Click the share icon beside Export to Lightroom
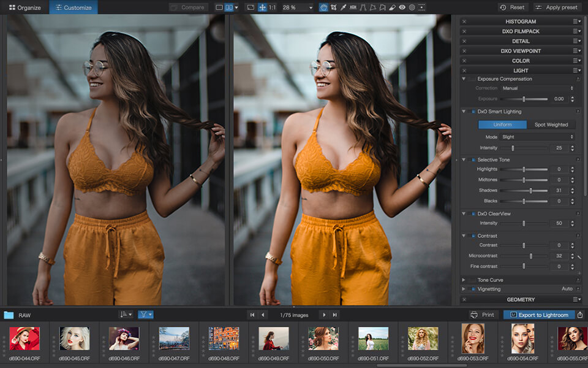The height and width of the screenshot is (368, 588). click(580, 315)
